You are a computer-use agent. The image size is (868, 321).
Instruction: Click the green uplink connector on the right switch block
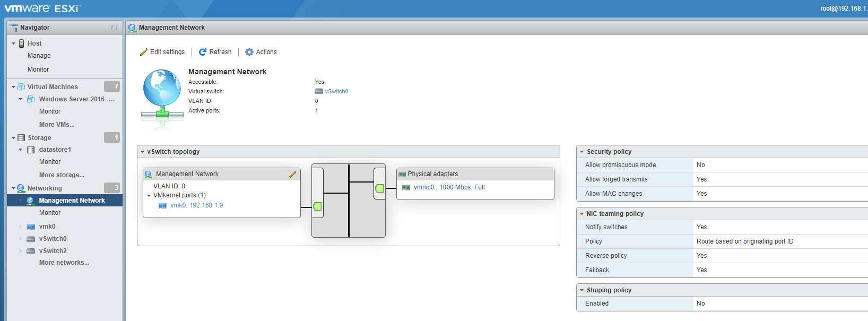coord(379,188)
